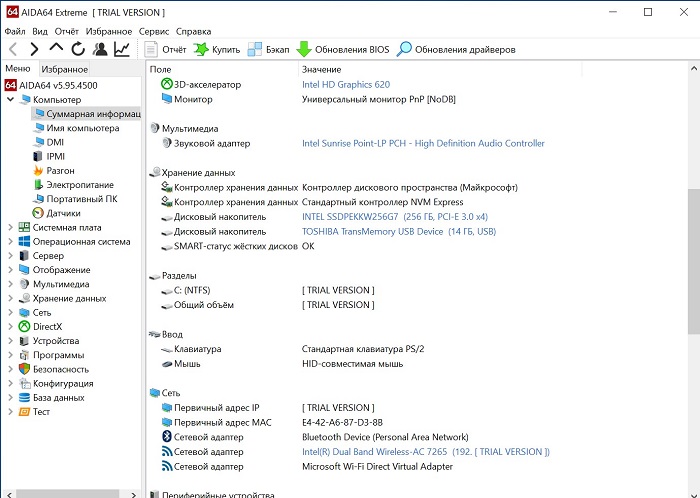Open the TOSHIBA TransMemory USB Device link

[x=399, y=232]
